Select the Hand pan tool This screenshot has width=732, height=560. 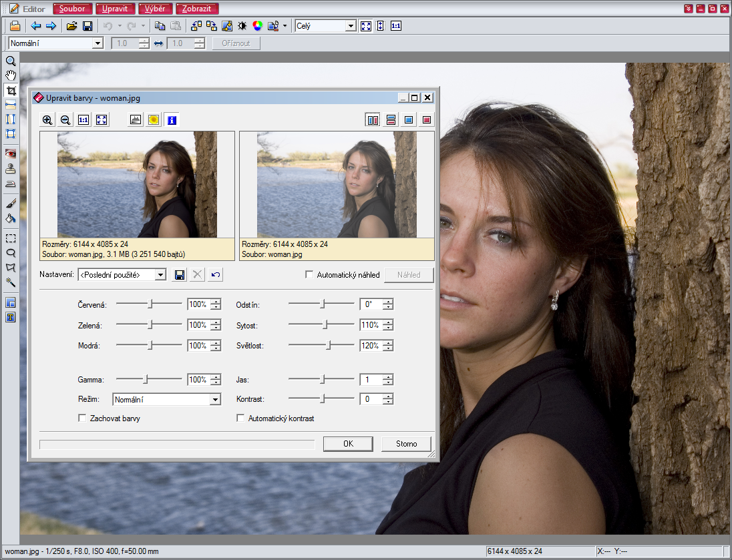[x=10, y=75]
